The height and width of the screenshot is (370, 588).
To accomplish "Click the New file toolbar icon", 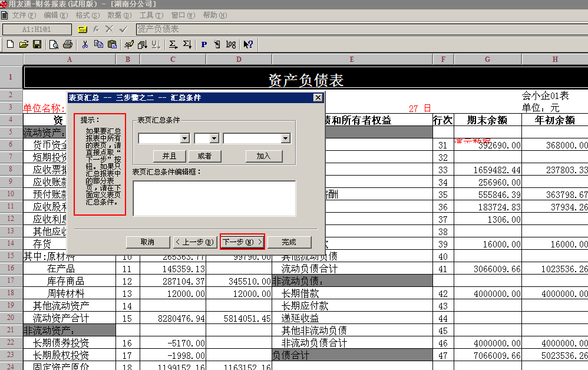I will (x=10, y=44).
